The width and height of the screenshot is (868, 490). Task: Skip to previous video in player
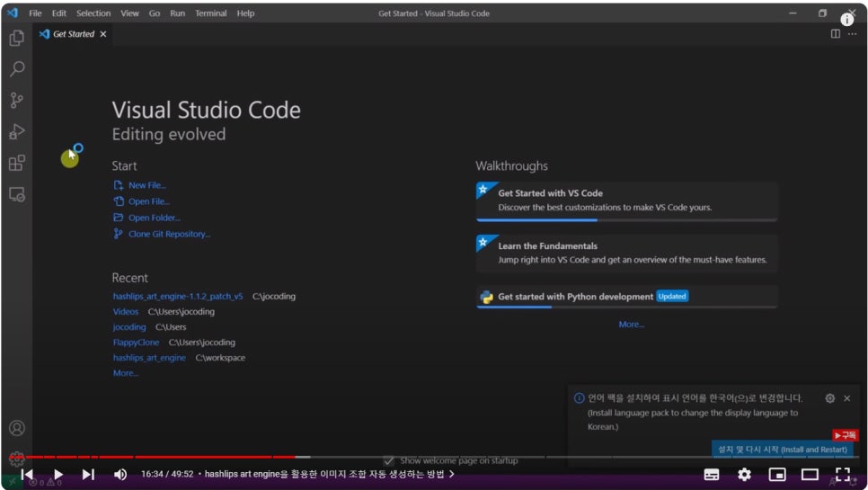[x=27, y=475]
